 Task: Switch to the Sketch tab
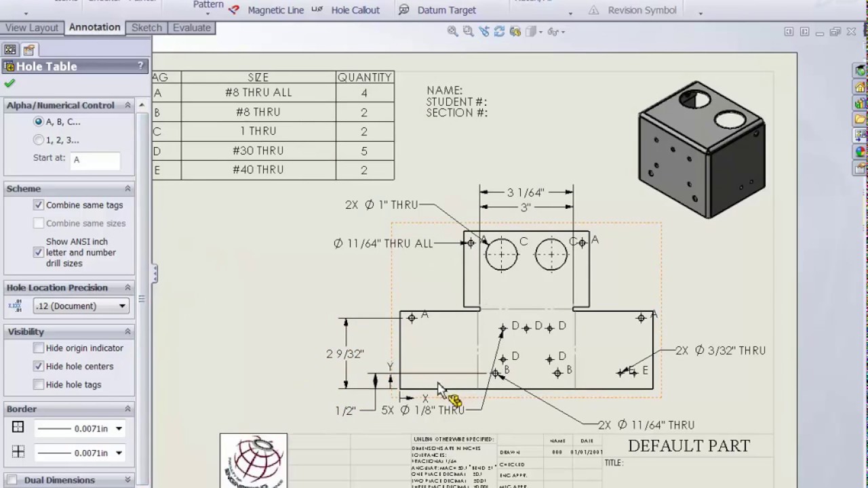click(x=146, y=27)
